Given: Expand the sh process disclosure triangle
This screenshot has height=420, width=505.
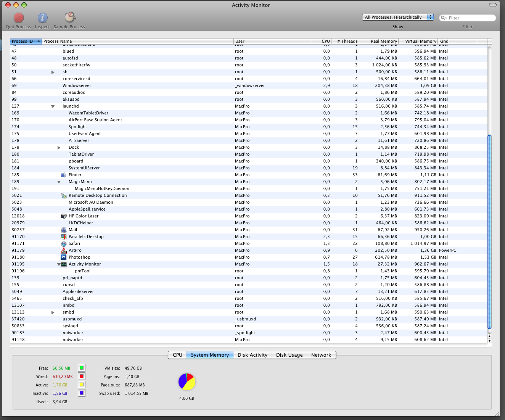Looking at the screenshot, I should 53,72.
